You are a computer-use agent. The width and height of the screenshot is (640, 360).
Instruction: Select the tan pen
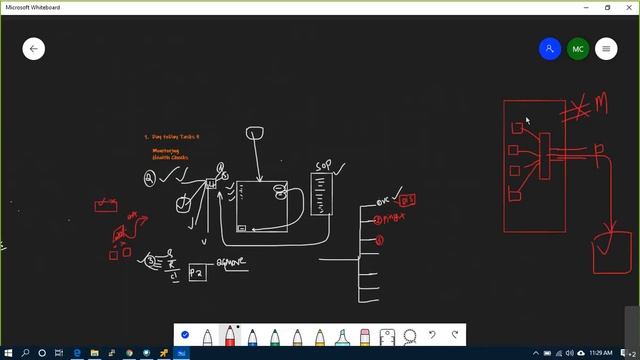pos(298,337)
